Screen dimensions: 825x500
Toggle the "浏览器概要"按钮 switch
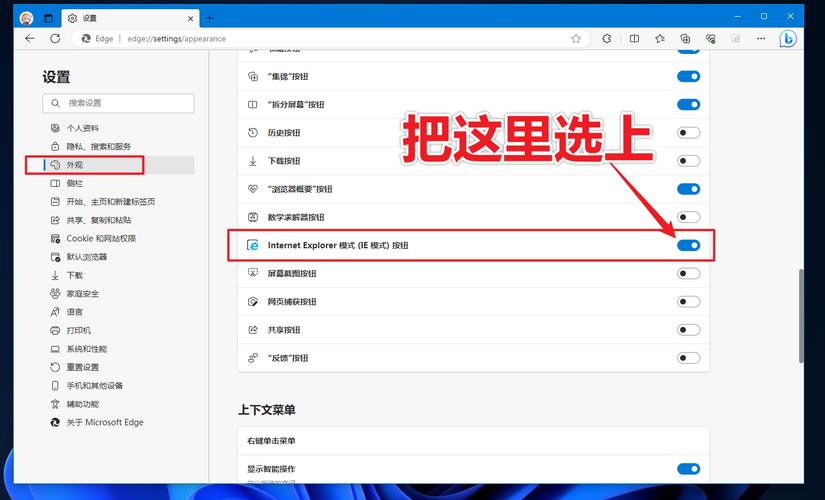(688, 189)
